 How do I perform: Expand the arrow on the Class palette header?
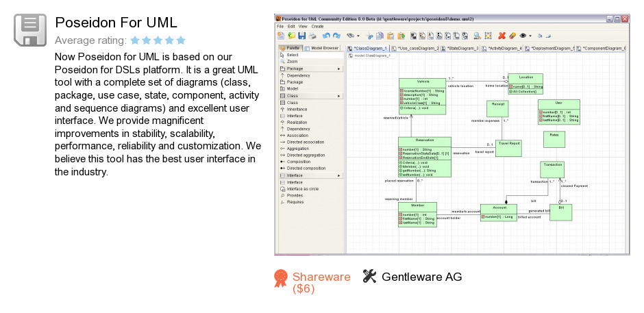pyautogui.click(x=339, y=96)
